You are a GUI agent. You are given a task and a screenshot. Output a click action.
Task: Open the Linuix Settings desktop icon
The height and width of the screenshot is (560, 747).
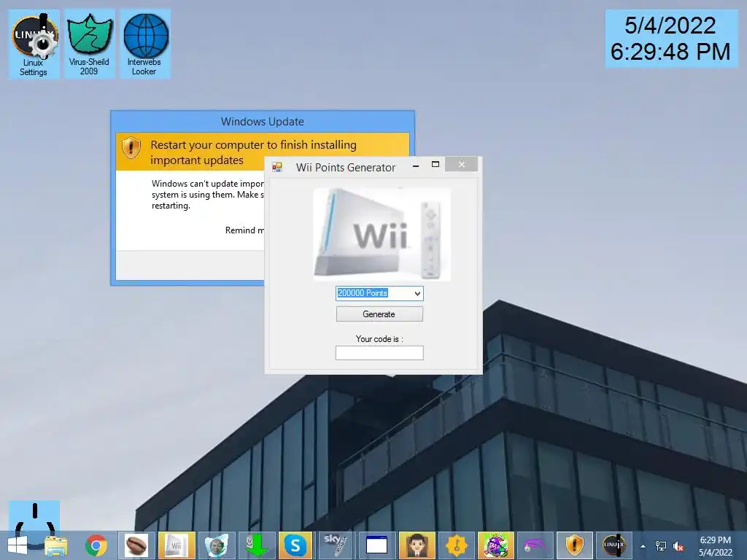[34, 44]
